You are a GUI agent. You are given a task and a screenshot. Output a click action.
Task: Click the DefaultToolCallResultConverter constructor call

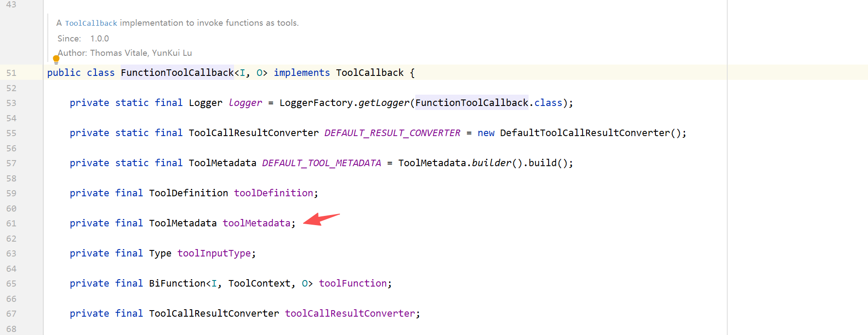click(x=585, y=133)
